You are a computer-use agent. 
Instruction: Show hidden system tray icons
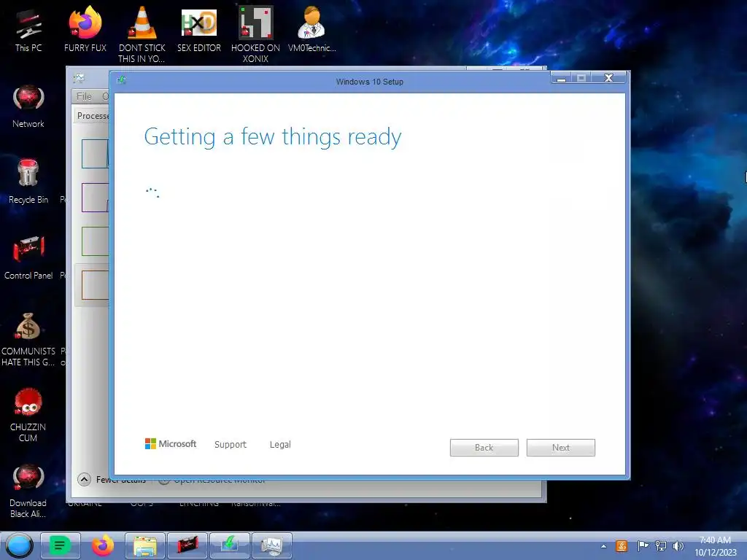(603, 546)
